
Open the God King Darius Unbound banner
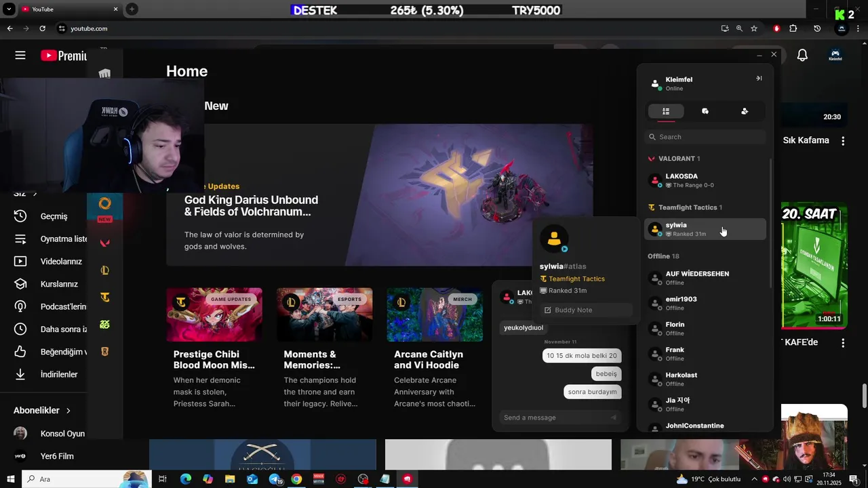pyautogui.click(x=380, y=195)
